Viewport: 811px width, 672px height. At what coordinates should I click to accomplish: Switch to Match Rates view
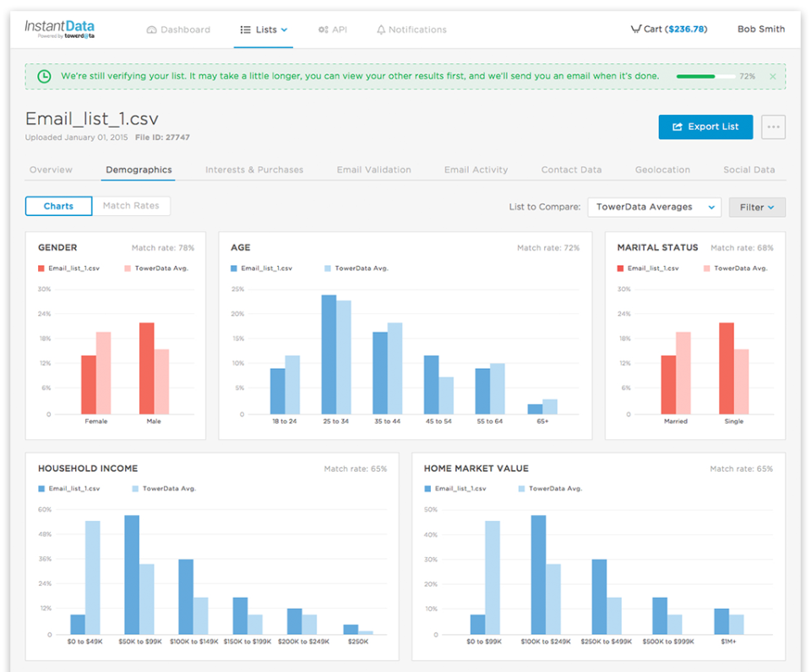point(131,206)
